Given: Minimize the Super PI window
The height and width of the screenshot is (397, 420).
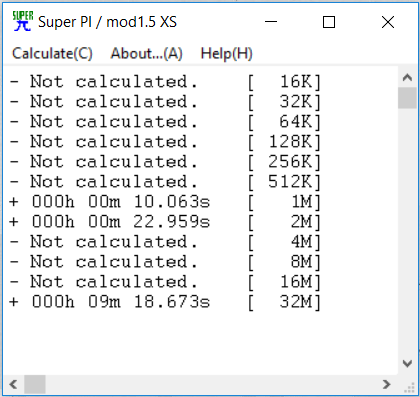Looking at the screenshot, I should tap(271, 22).
